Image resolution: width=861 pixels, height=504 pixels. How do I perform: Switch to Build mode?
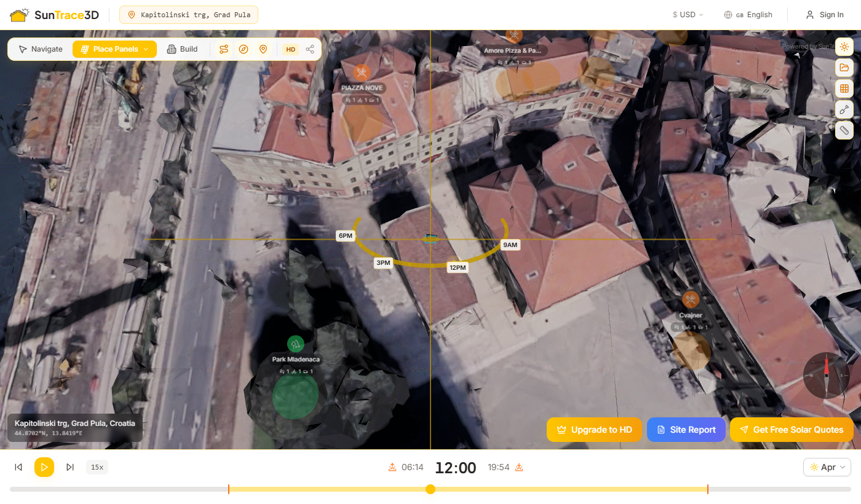click(183, 49)
